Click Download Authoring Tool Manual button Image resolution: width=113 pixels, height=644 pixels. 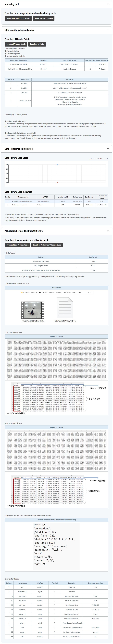(x=18, y=18)
